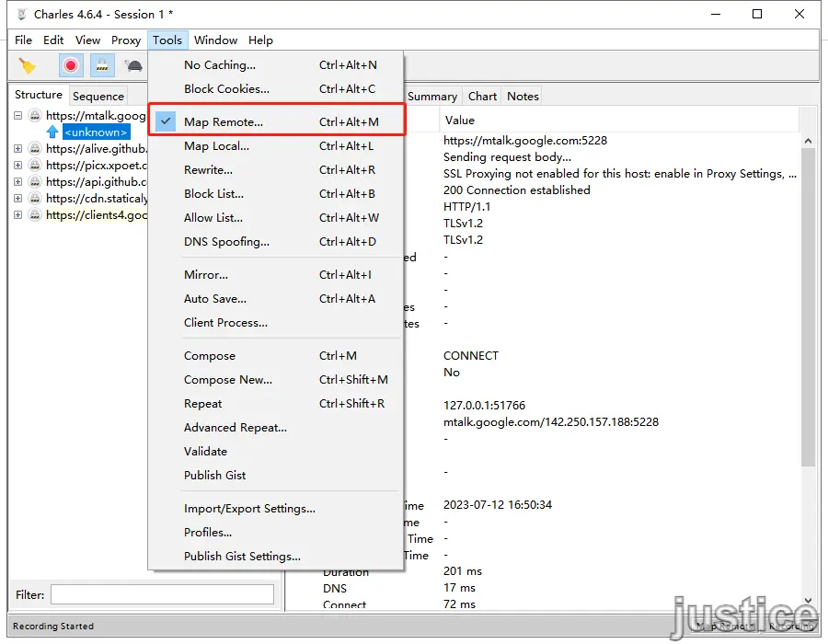
Task: Click the detail pane vertical scrollbar thumb
Action: pyautogui.click(x=808, y=307)
